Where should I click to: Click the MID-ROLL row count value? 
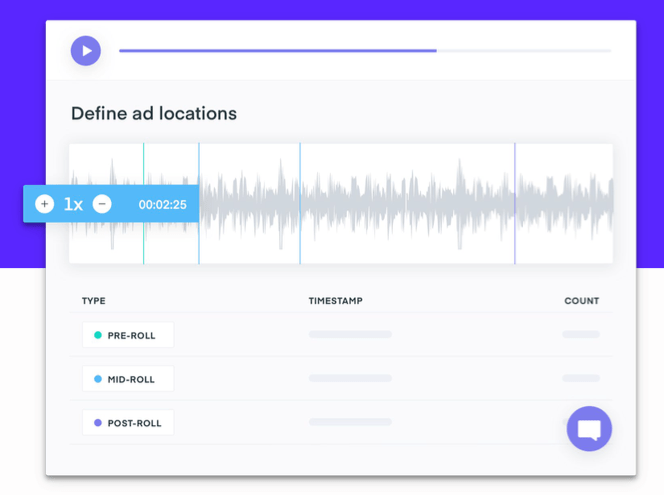coord(581,379)
